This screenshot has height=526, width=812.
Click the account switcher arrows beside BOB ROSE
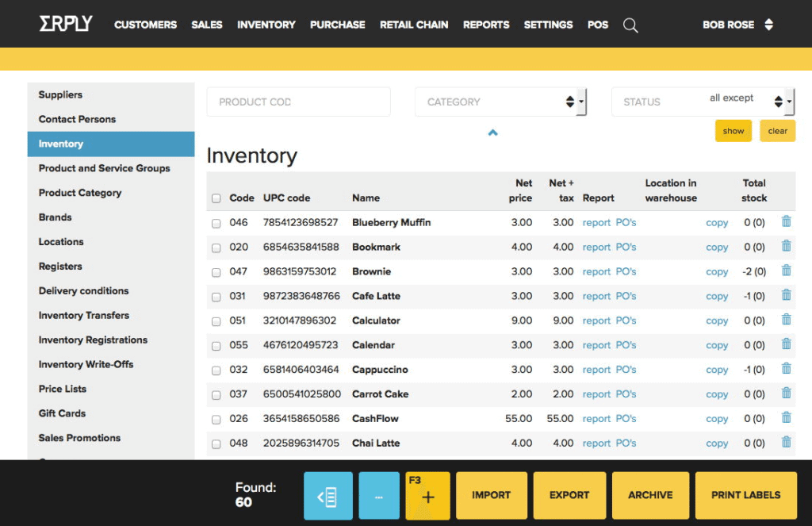point(768,25)
